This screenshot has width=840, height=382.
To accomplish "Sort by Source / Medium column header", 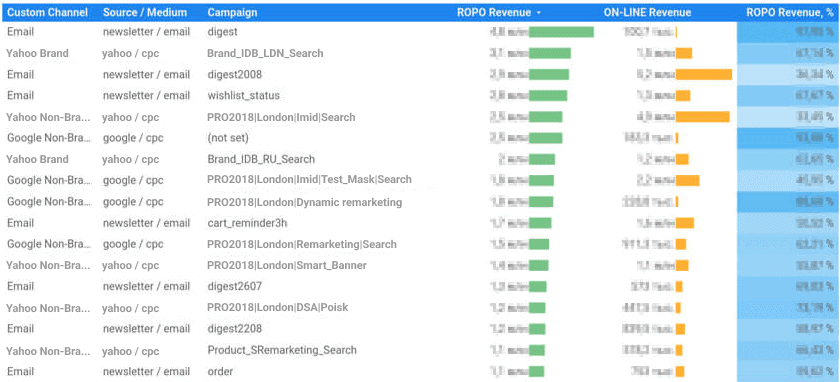I will pos(145,12).
